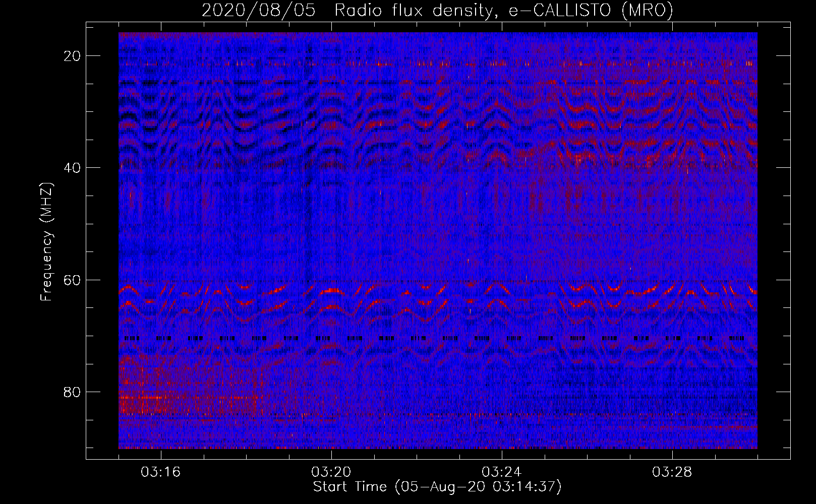Click the frequency tick label 20
This screenshot has width=816, height=504.
coord(73,56)
